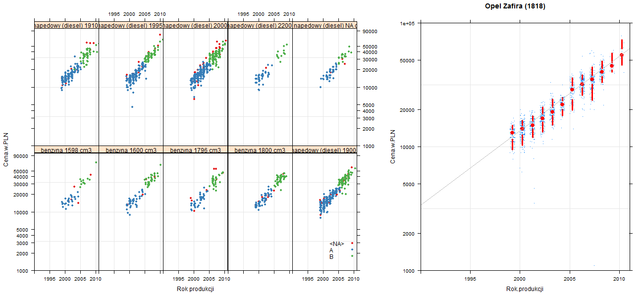644x297 pixels.
Task: Click the "<NA>" legend entry label
Action: point(336,244)
